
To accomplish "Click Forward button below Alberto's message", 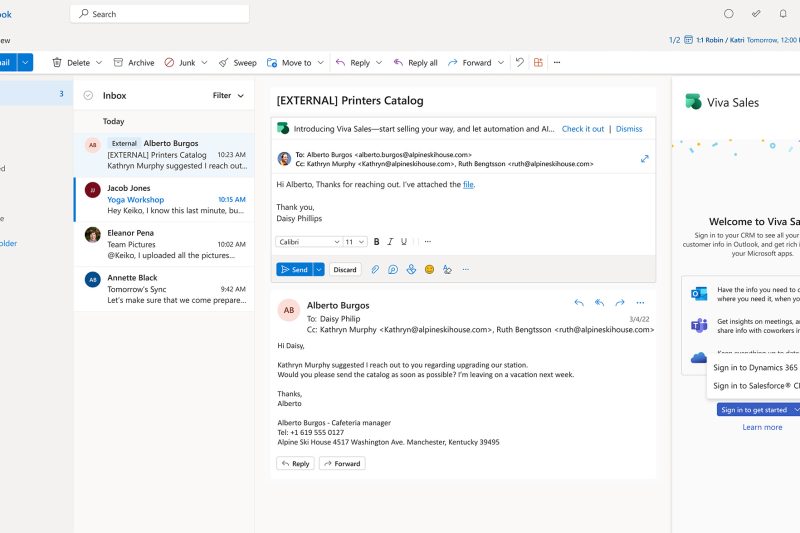I will tap(342, 464).
